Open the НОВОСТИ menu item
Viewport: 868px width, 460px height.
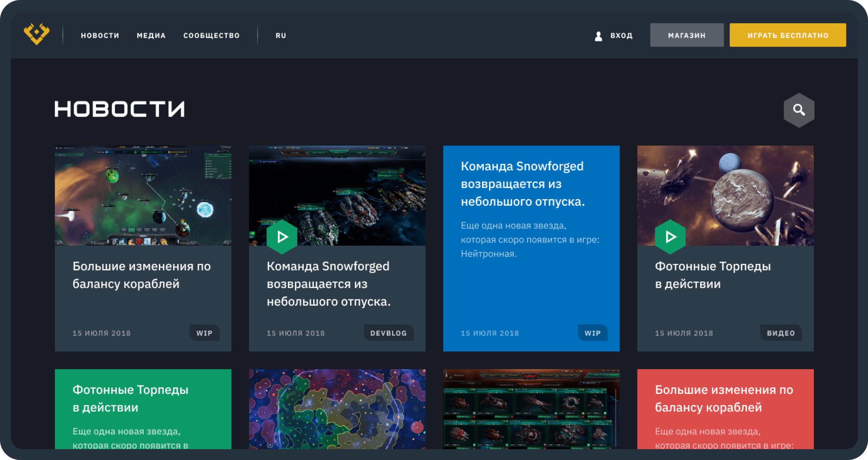click(x=100, y=36)
